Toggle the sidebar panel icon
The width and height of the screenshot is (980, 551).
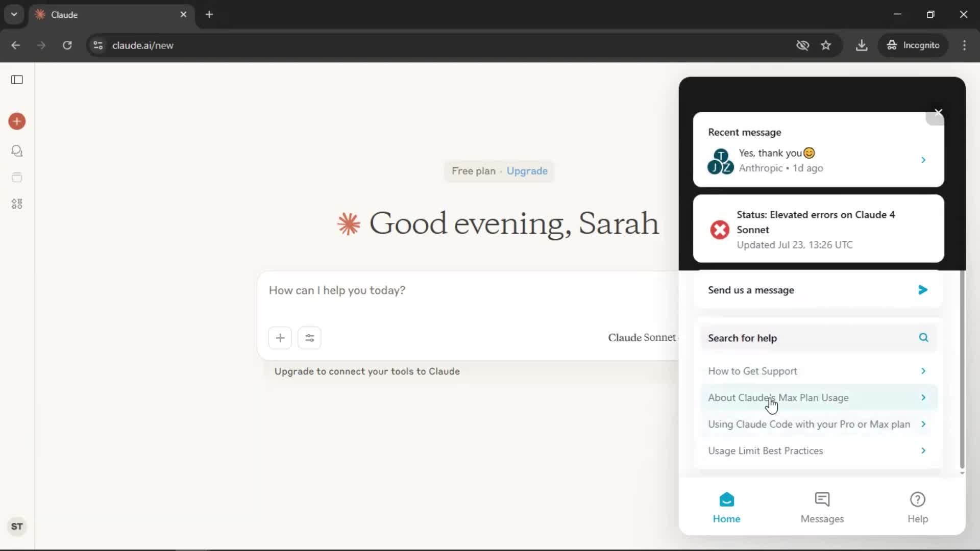[17, 80]
